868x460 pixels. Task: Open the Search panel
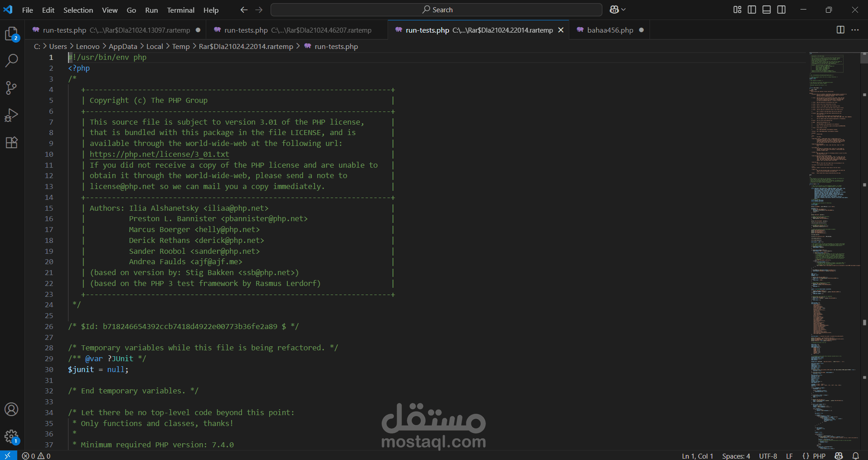11,60
